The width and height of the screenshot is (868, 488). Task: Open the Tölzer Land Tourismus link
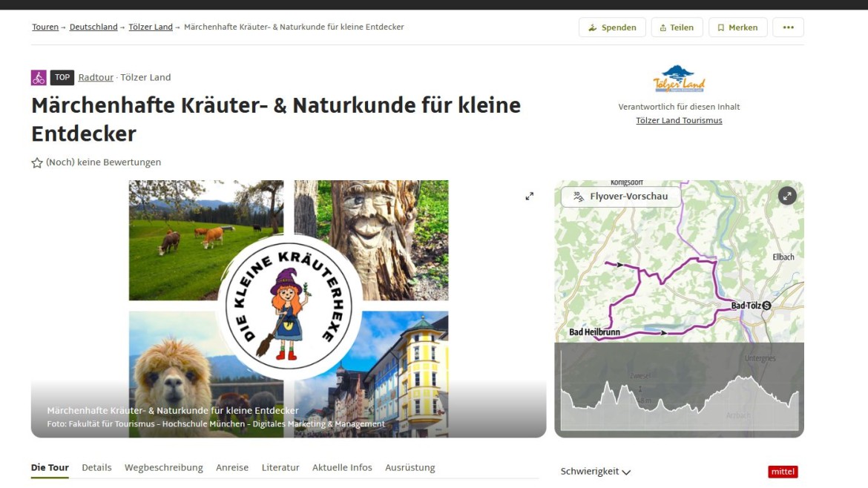pos(679,120)
